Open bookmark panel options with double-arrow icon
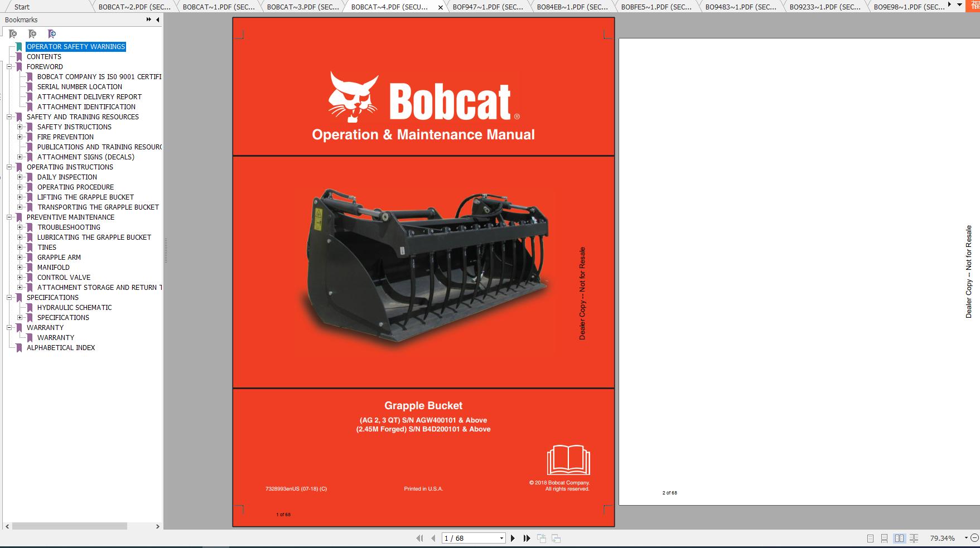Viewport: 980px width, 548px height. coord(147,19)
